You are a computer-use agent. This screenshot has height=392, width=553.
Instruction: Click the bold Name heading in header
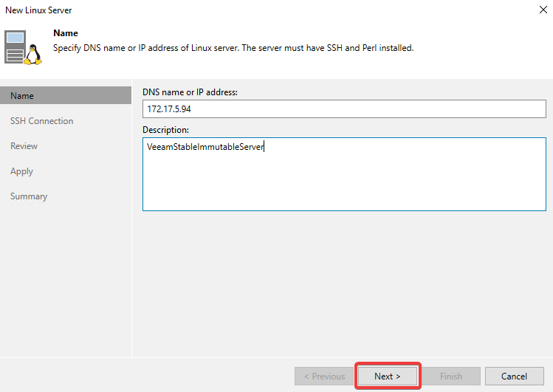pos(66,34)
